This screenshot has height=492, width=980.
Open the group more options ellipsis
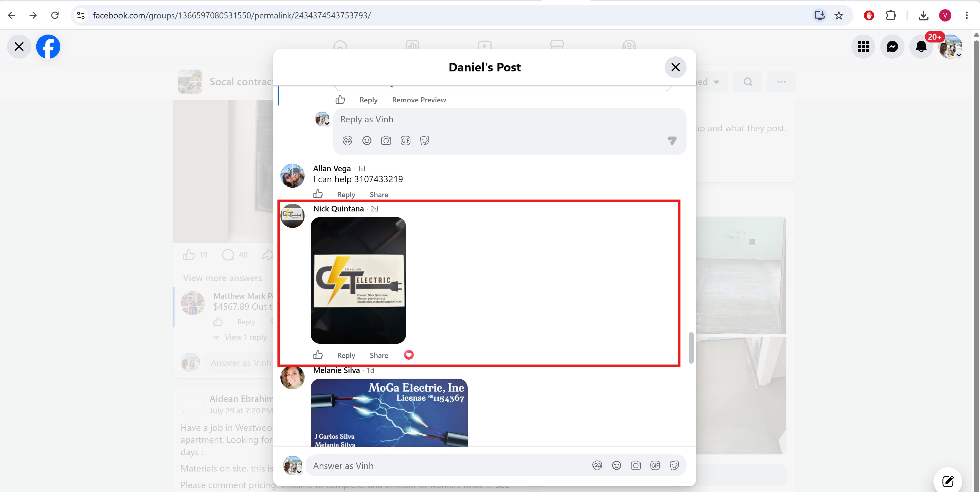tap(781, 82)
